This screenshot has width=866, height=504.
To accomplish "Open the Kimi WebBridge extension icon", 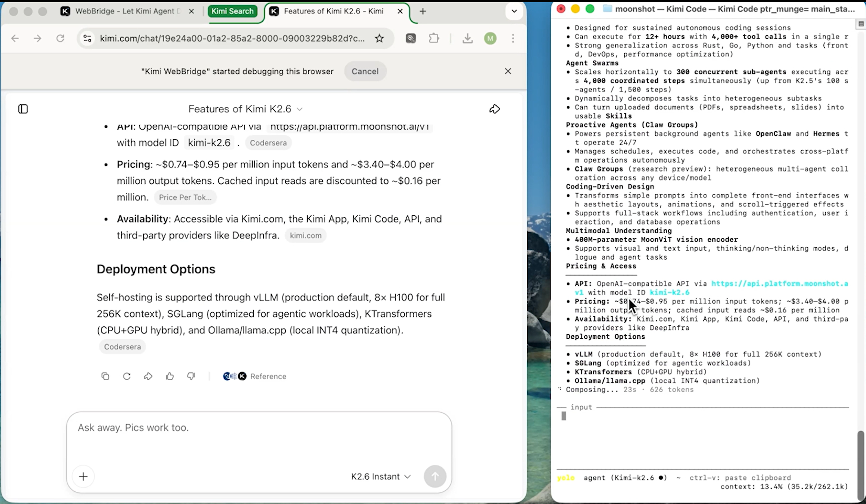I will (411, 38).
